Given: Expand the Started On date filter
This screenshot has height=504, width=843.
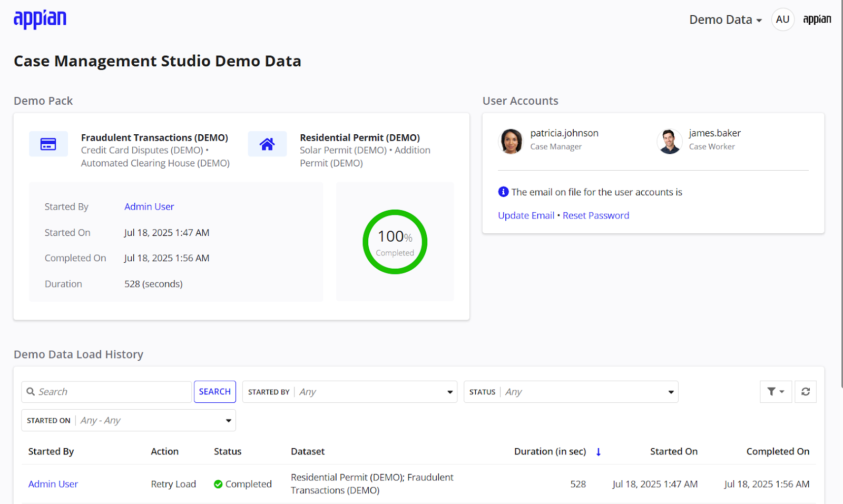Looking at the screenshot, I should coord(129,420).
